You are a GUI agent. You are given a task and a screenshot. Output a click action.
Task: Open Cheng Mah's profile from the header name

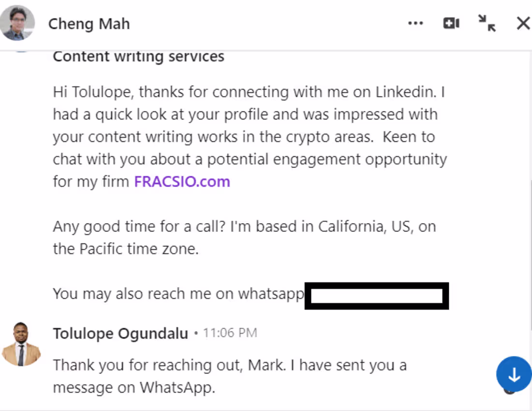pyautogui.click(x=89, y=24)
